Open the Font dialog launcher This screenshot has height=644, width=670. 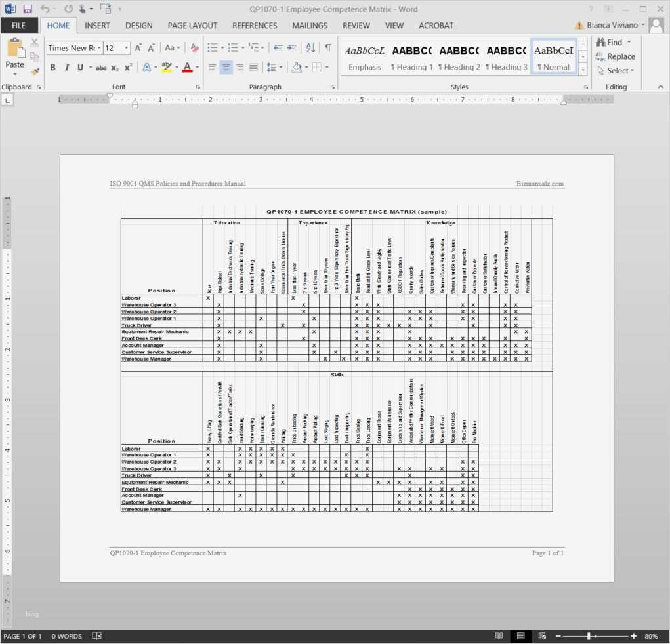click(198, 87)
